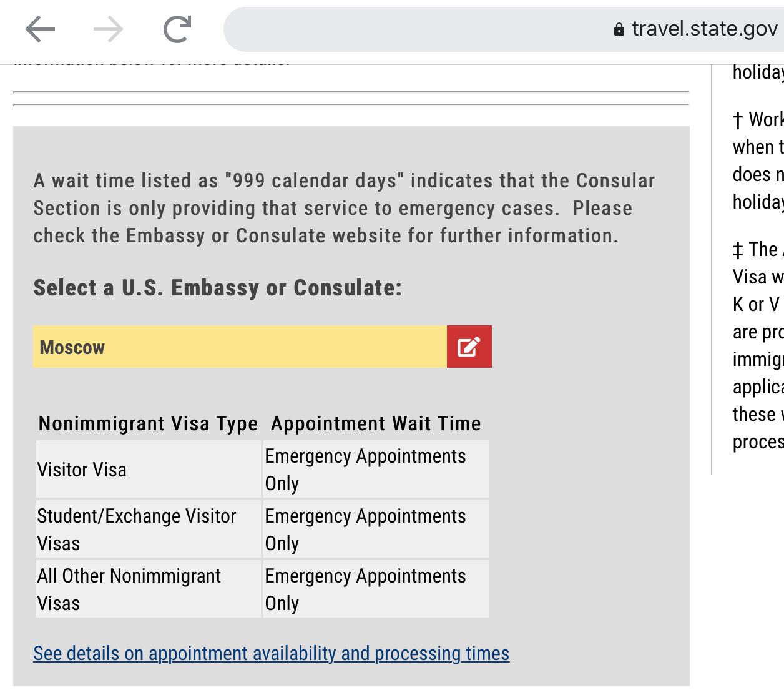Open appointment availability and processing times link
This screenshot has height=690, width=784.
[272, 653]
